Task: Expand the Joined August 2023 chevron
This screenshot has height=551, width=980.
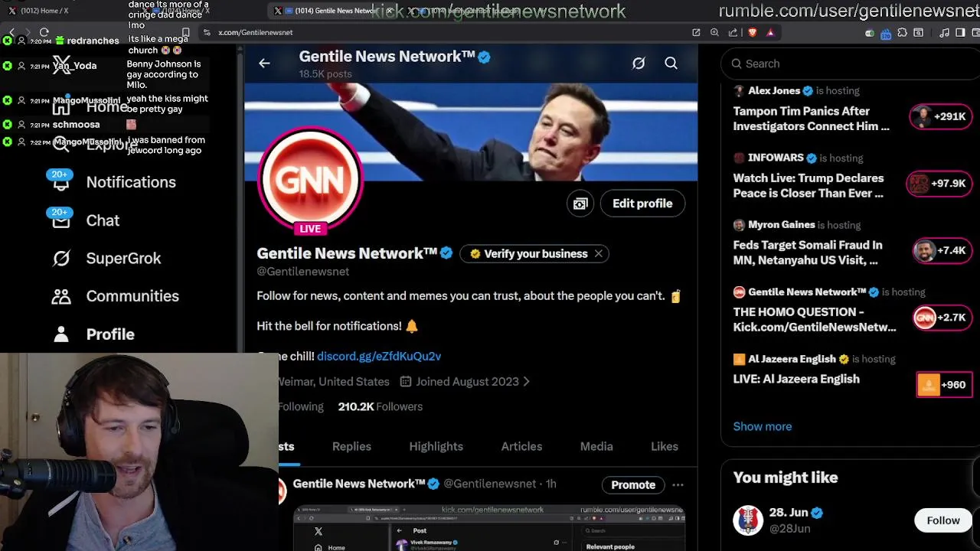Action: click(x=526, y=381)
